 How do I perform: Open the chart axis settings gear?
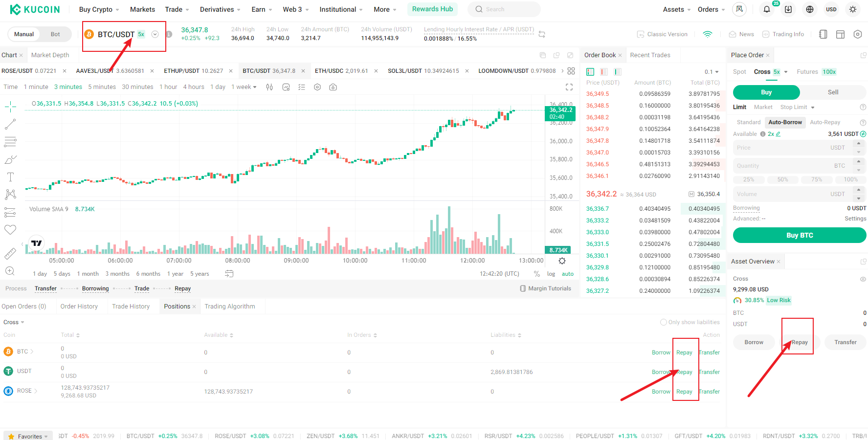click(x=562, y=261)
